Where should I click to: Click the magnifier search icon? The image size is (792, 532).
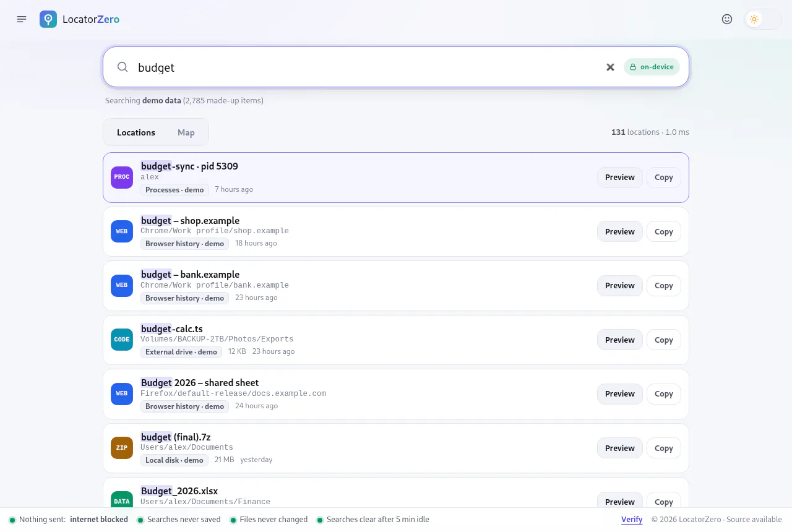123,67
